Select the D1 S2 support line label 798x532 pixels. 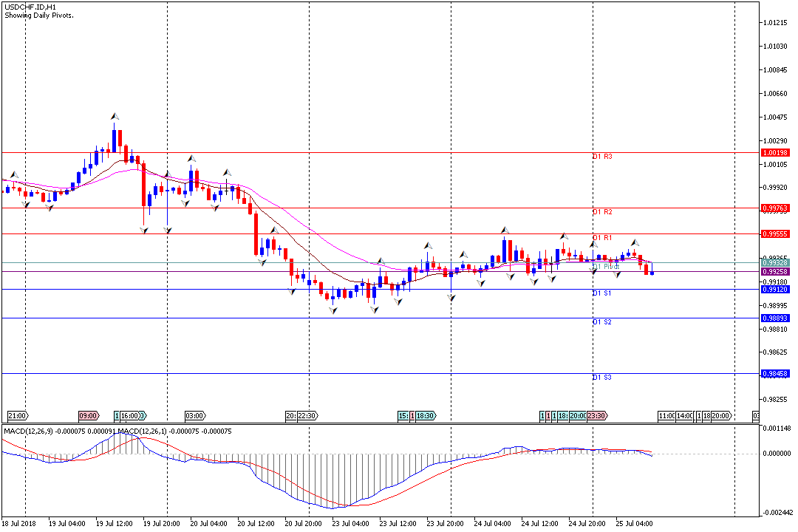(x=602, y=322)
